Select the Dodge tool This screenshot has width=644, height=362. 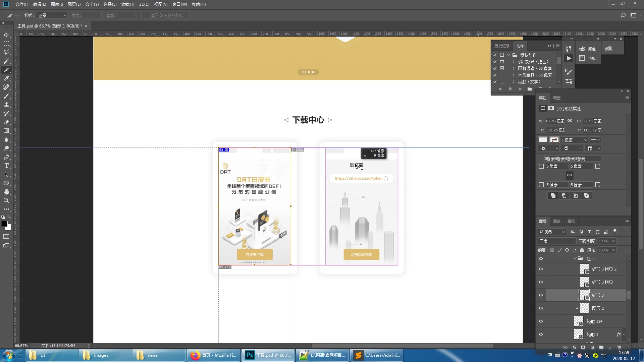pyautogui.click(x=6, y=148)
